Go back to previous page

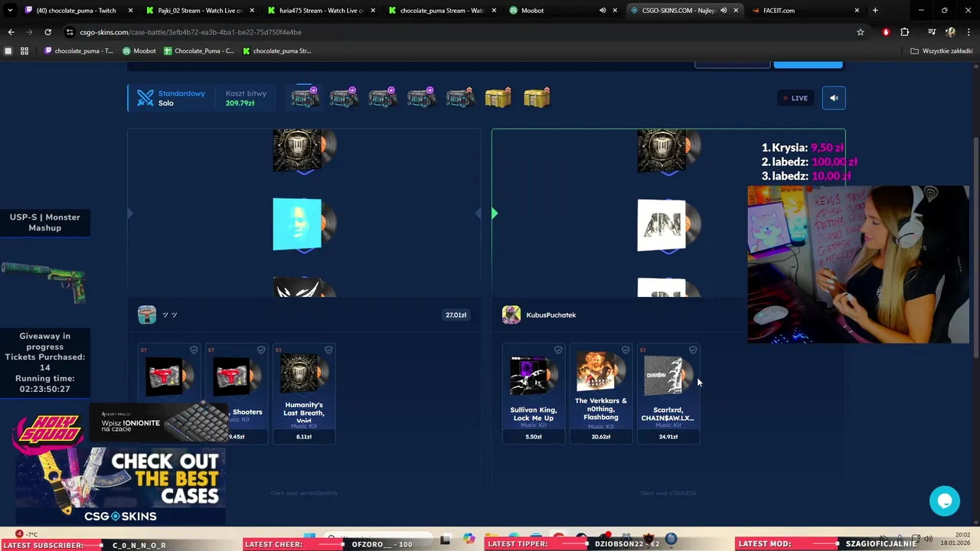(x=11, y=32)
